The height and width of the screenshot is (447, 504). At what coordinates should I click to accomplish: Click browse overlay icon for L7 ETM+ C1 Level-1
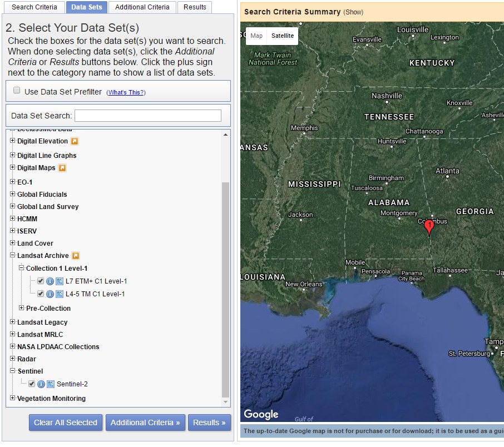[x=60, y=281]
